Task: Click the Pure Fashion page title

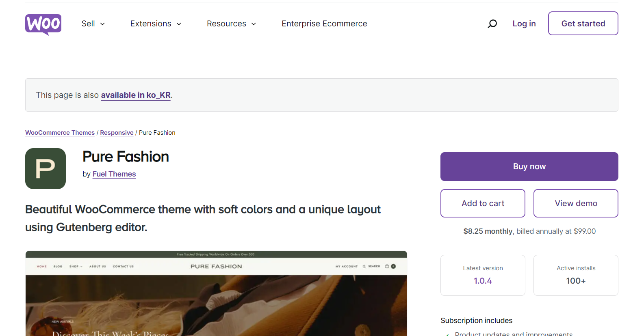Action: (126, 157)
